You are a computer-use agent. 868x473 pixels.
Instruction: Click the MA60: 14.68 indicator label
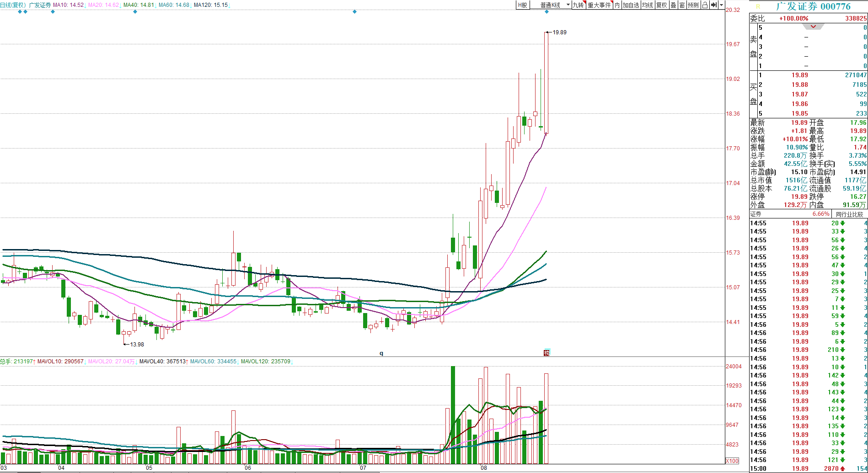tap(174, 5)
